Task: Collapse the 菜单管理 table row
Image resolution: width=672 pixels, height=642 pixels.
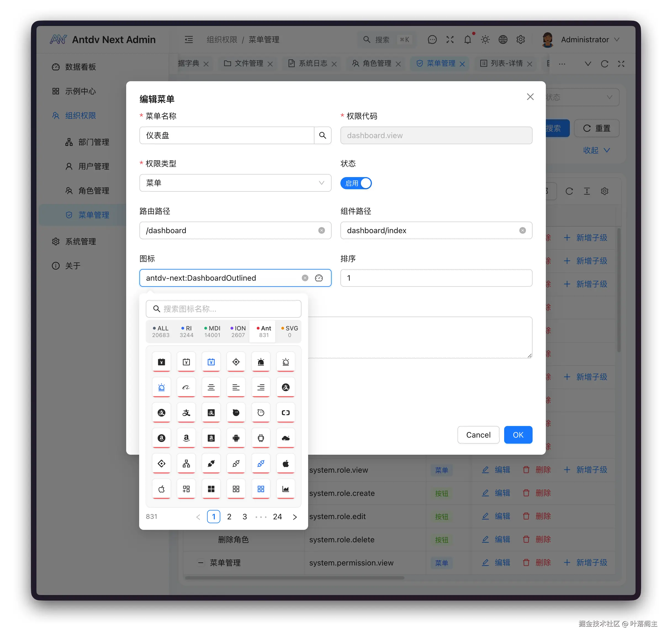Action: coord(201,563)
